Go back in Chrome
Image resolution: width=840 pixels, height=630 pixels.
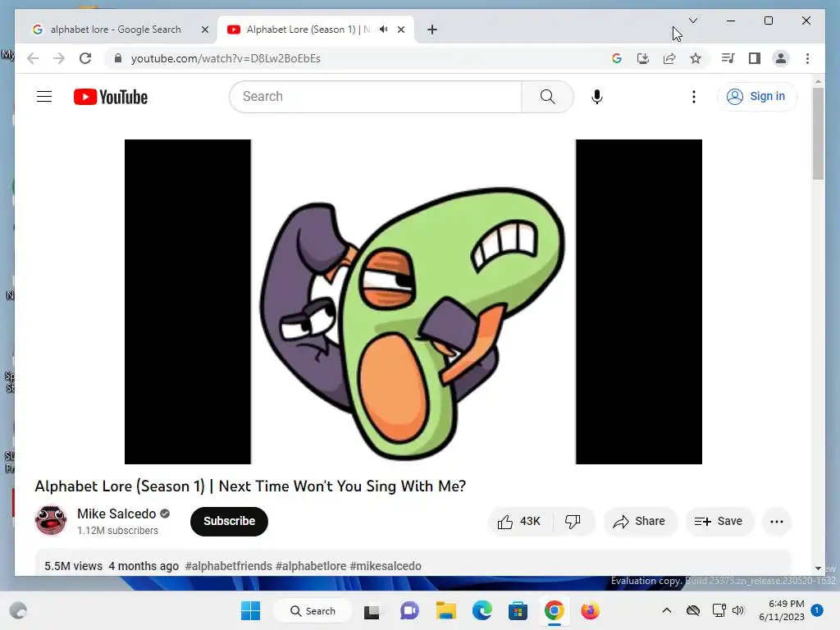tap(33, 58)
